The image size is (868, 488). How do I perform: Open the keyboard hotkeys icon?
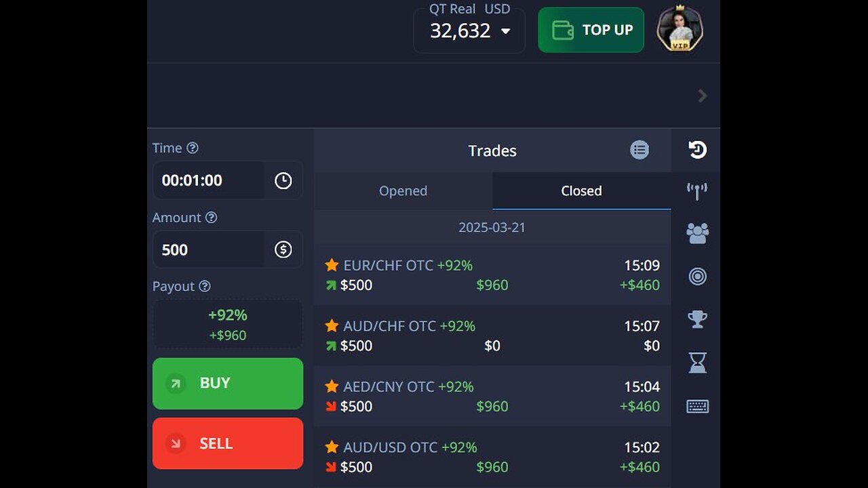[x=697, y=406]
